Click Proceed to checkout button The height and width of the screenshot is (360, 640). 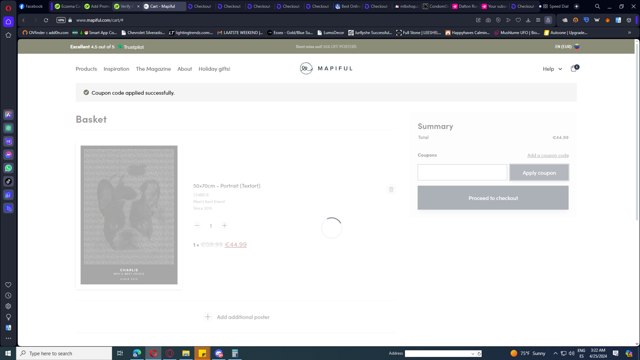(493, 198)
